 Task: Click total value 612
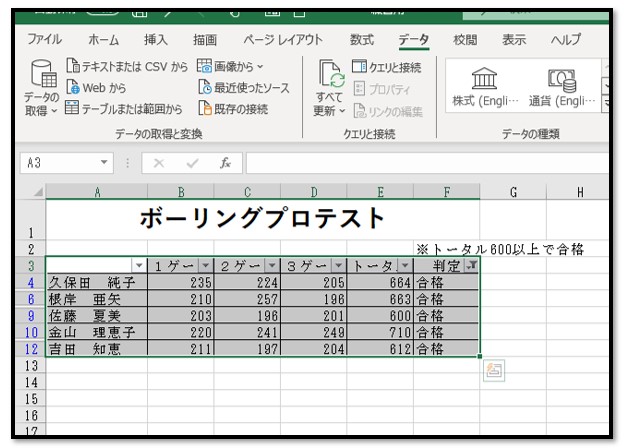[x=400, y=349]
